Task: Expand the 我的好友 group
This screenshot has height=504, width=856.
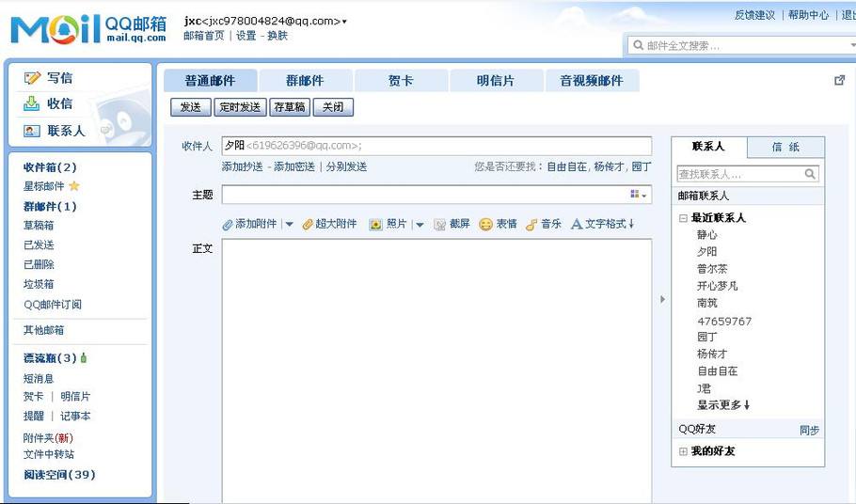Action: pos(683,451)
